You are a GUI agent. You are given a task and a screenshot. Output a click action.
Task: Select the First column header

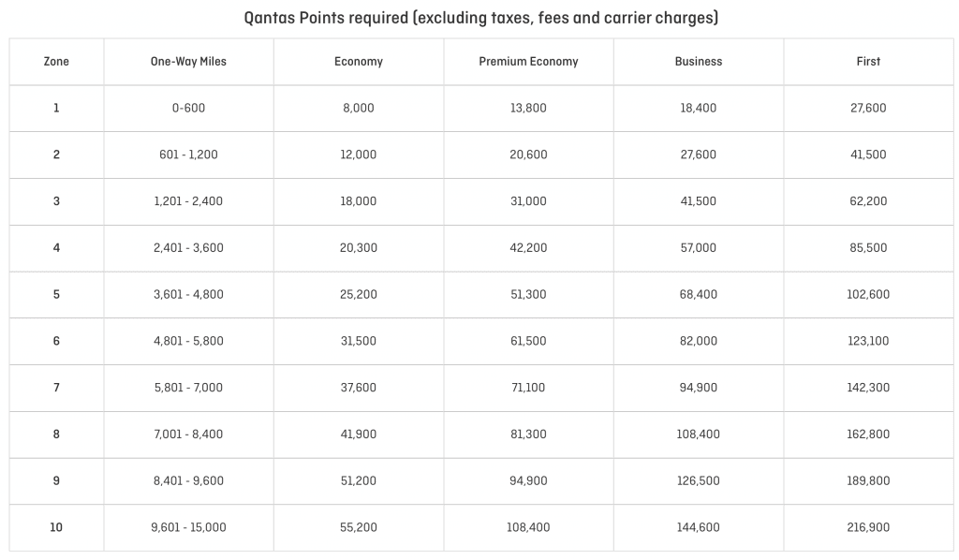coord(868,62)
